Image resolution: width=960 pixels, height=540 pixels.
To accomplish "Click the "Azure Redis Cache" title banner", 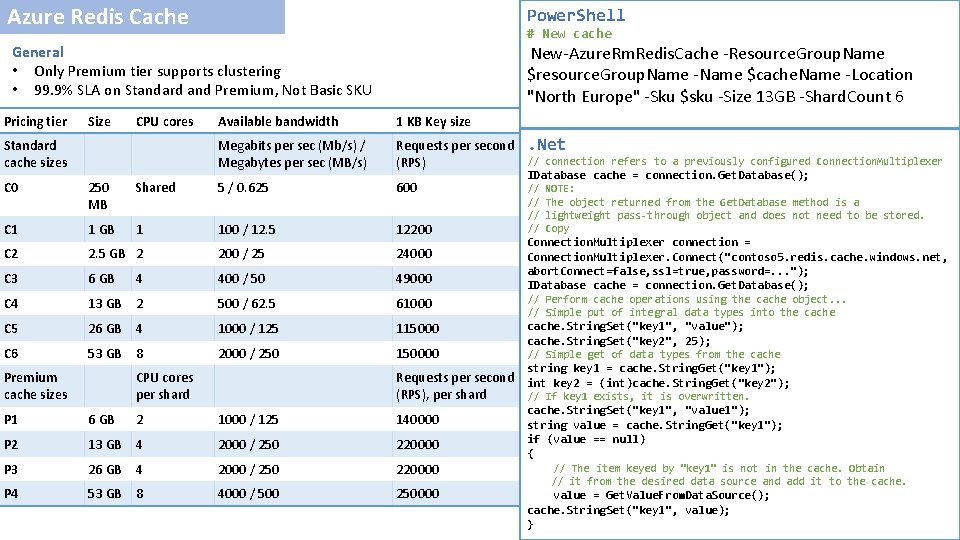I will click(142, 17).
